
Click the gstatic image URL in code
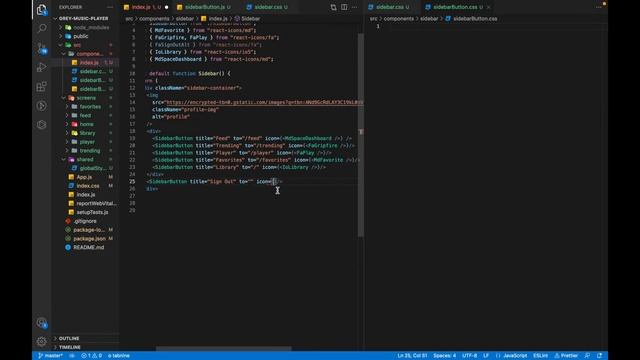click(264, 102)
